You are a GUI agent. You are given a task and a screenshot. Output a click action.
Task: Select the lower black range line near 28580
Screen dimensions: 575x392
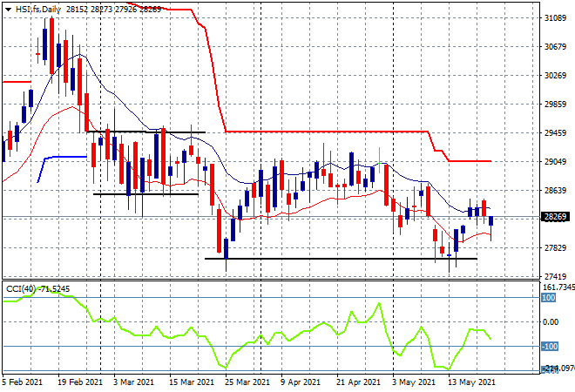tap(145, 194)
